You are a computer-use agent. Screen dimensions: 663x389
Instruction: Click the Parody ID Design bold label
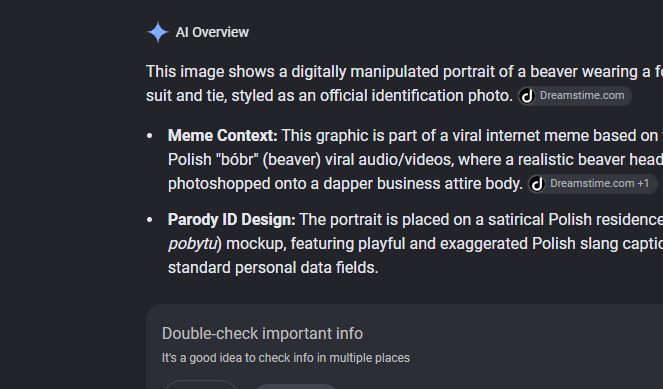(231, 220)
